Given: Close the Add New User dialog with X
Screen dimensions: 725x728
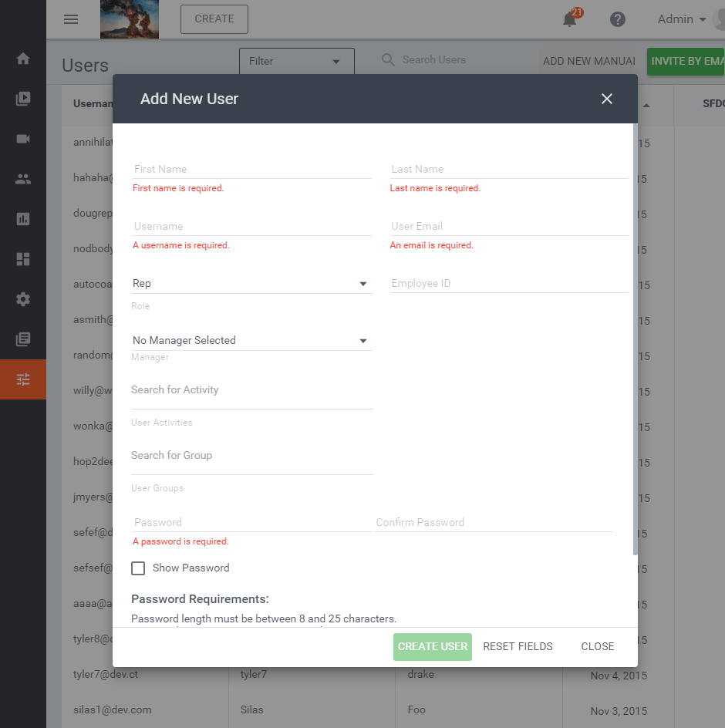Looking at the screenshot, I should pos(606,99).
